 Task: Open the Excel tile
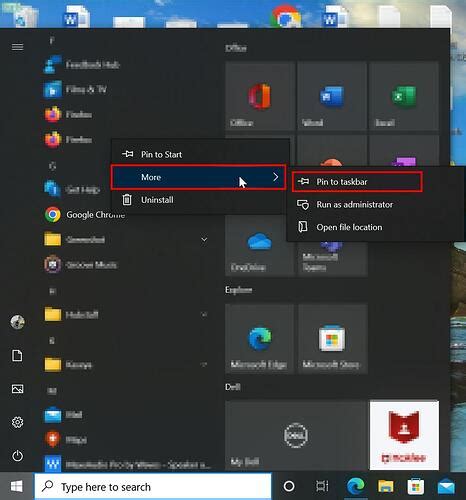coord(404,96)
